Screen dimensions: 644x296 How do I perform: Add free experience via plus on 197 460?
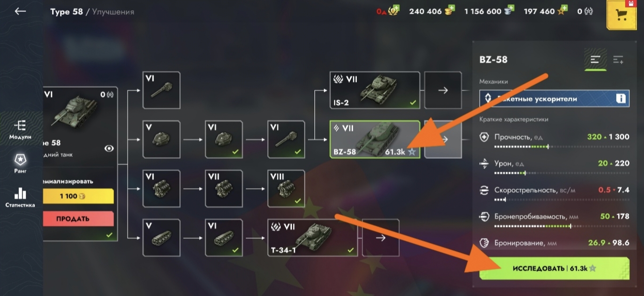(564, 8)
